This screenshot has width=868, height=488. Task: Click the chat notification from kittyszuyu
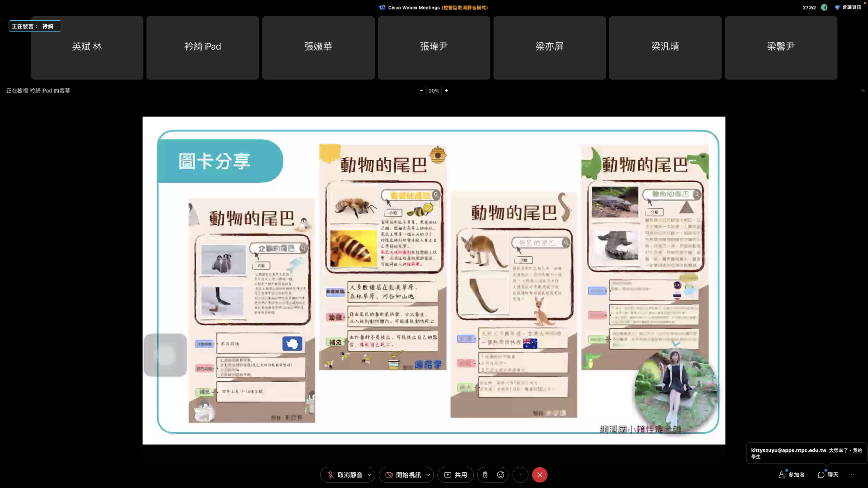point(806,453)
